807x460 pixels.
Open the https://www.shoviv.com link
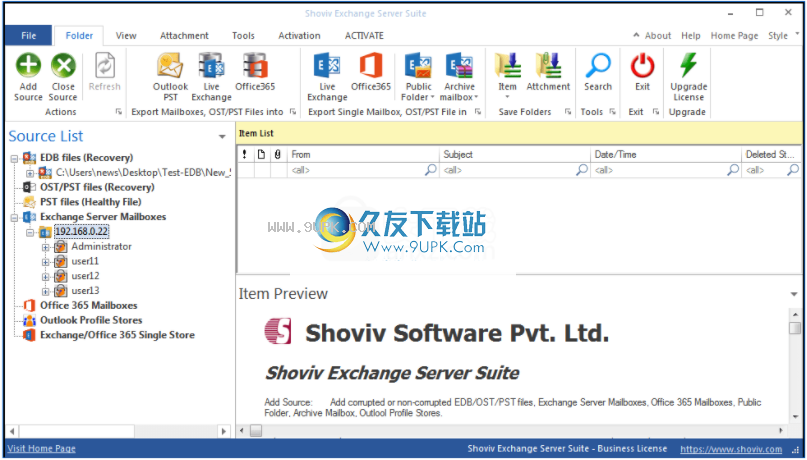(731, 449)
